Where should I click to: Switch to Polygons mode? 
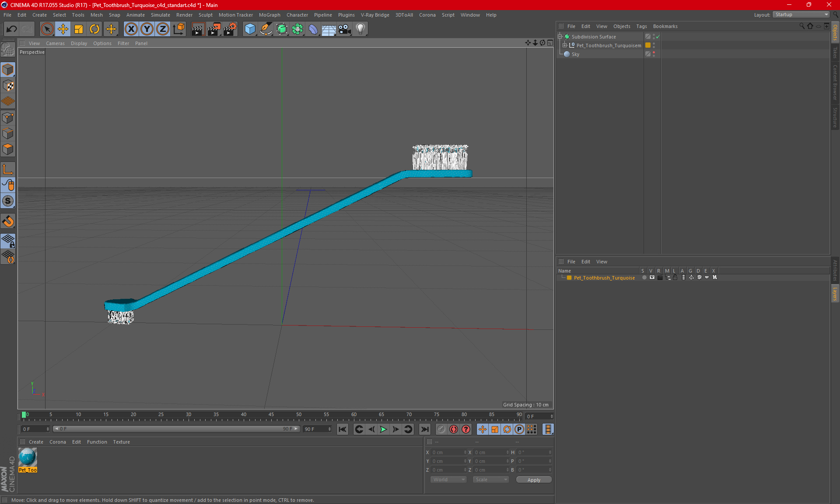(8, 149)
